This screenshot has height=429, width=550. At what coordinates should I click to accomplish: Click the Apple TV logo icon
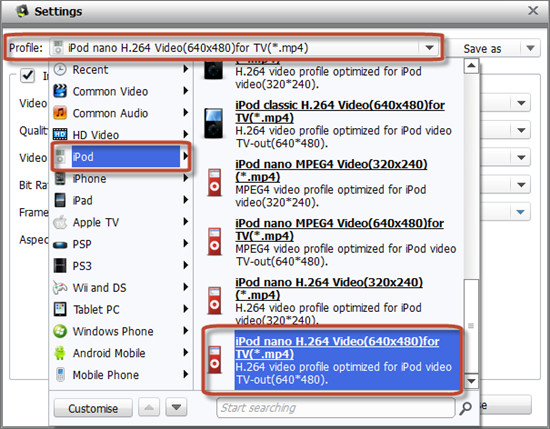click(x=60, y=222)
